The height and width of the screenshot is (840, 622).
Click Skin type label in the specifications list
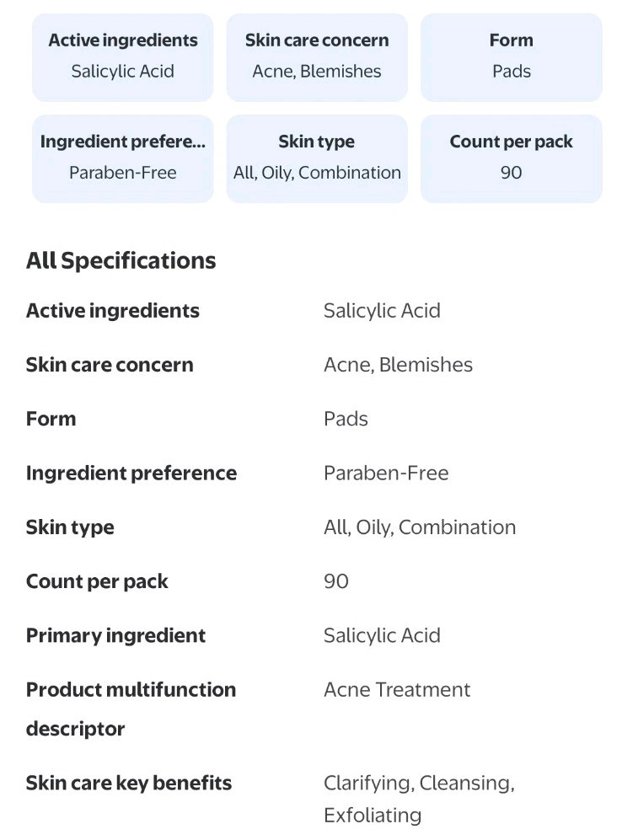click(x=70, y=527)
